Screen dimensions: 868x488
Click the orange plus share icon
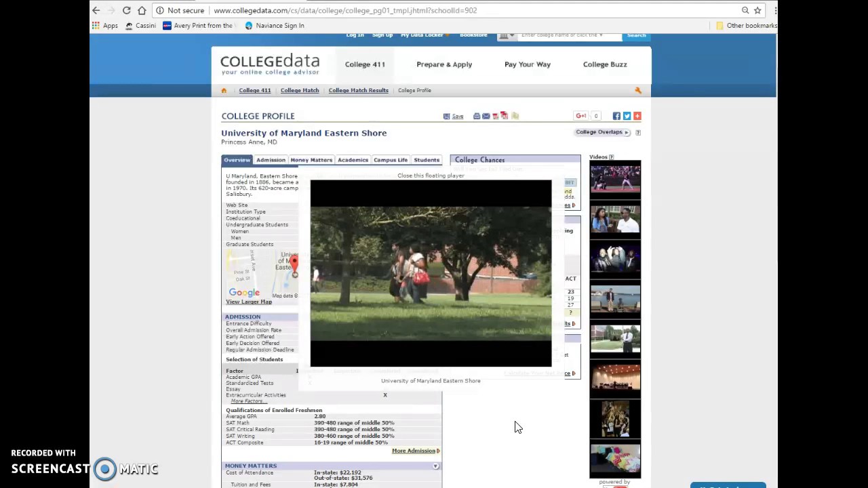pyautogui.click(x=637, y=116)
